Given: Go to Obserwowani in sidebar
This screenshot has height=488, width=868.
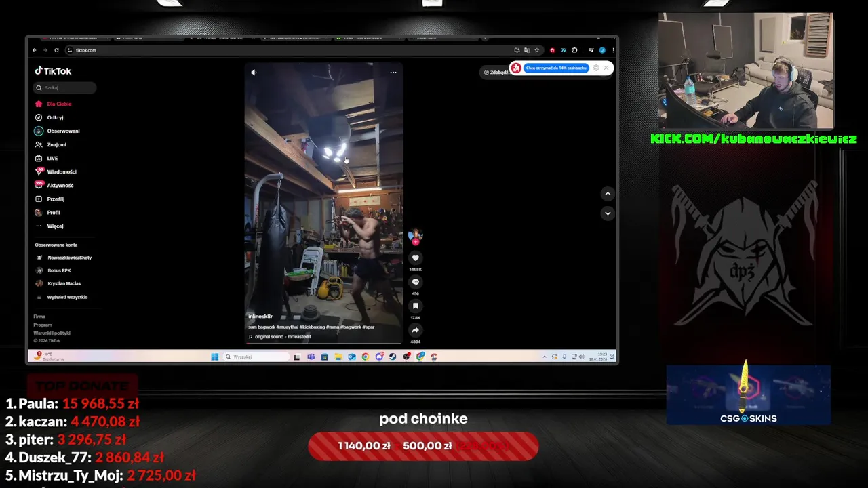Looking at the screenshot, I should [58, 131].
